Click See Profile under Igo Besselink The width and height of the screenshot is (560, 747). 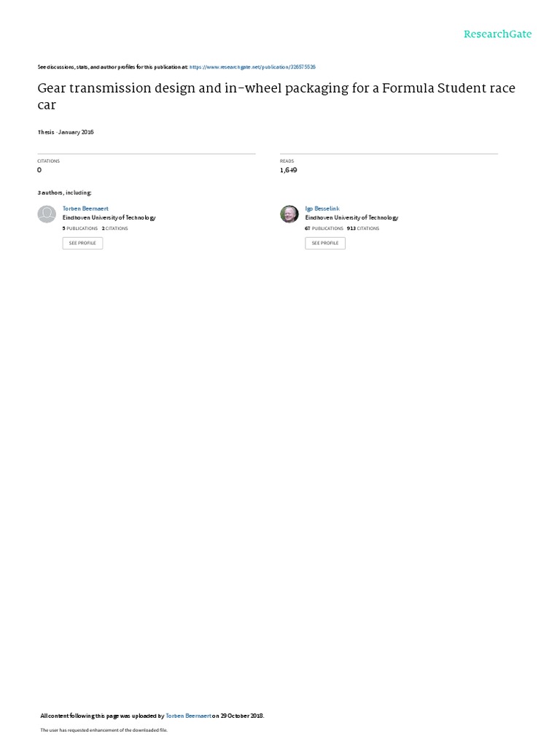tap(325, 243)
